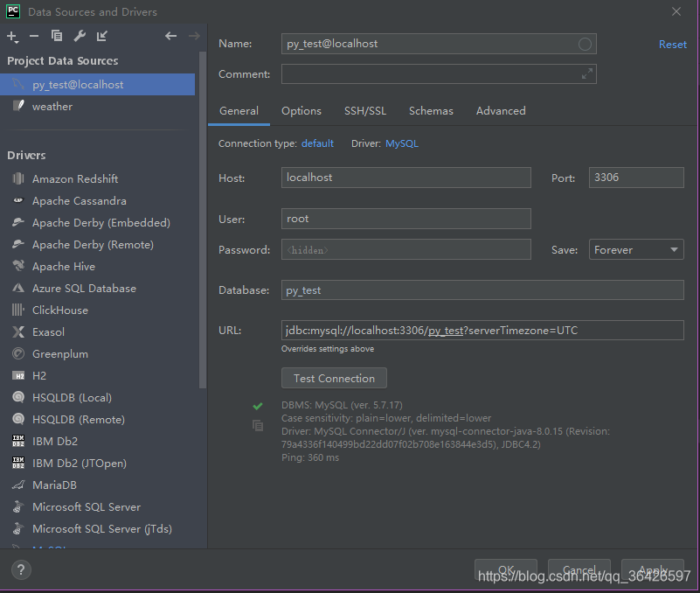The width and height of the screenshot is (700, 593).
Task: Click the Host field with localhost
Action: tap(406, 178)
